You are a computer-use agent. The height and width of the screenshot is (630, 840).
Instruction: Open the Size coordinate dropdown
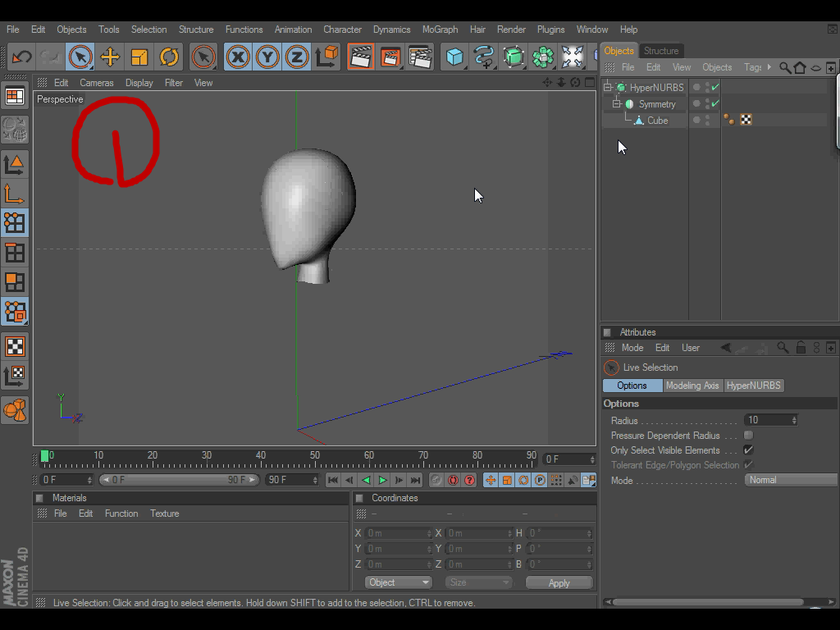pyautogui.click(x=478, y=582)
